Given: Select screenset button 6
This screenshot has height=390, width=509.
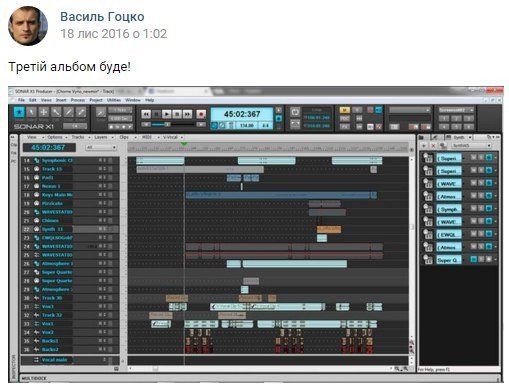Looking at the screenshot, I should coord(468,126).
